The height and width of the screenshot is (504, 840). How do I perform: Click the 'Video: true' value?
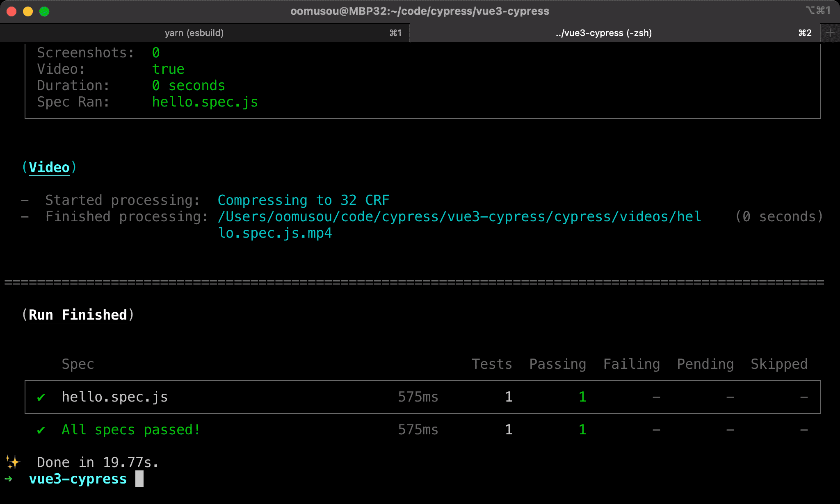[x=168, y=69]
